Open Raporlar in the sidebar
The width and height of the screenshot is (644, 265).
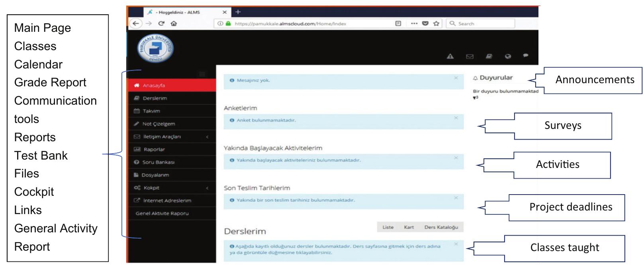click(x=172, y=150)
